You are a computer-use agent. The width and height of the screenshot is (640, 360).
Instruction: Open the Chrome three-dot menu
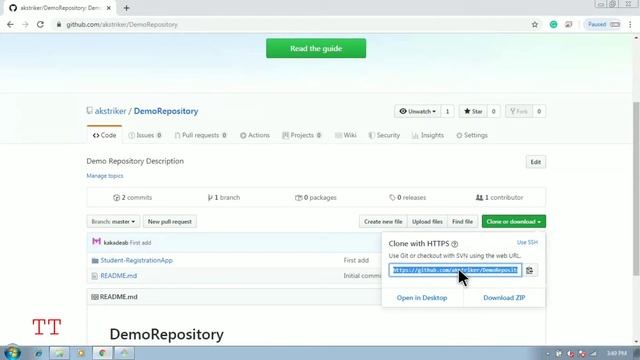coord(630,24)
